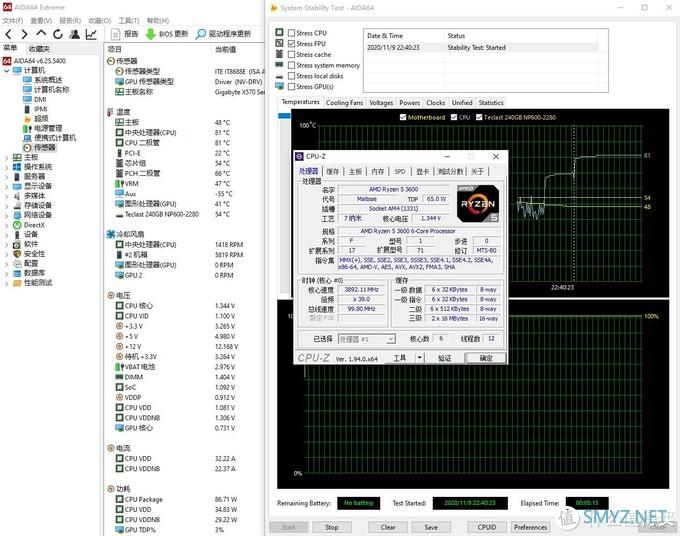Stop the stability test

tap(332, 527)
